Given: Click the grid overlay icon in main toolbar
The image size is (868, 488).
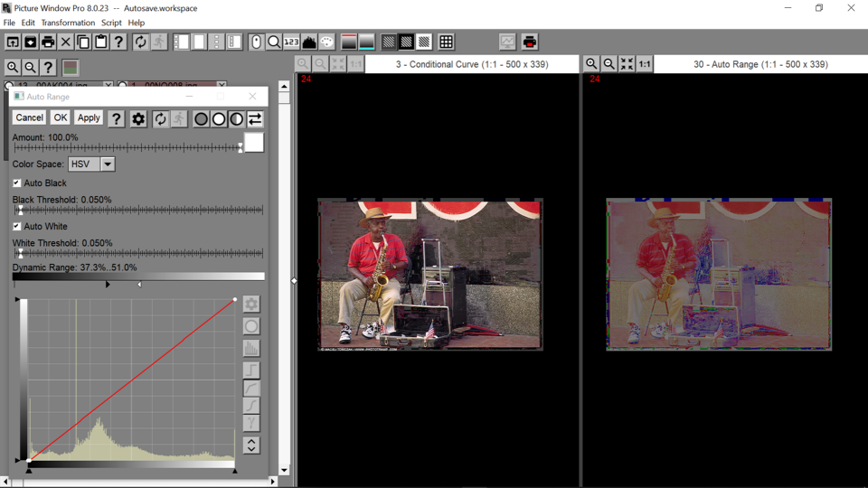Looking at the screenshot, I should (446, 42).
